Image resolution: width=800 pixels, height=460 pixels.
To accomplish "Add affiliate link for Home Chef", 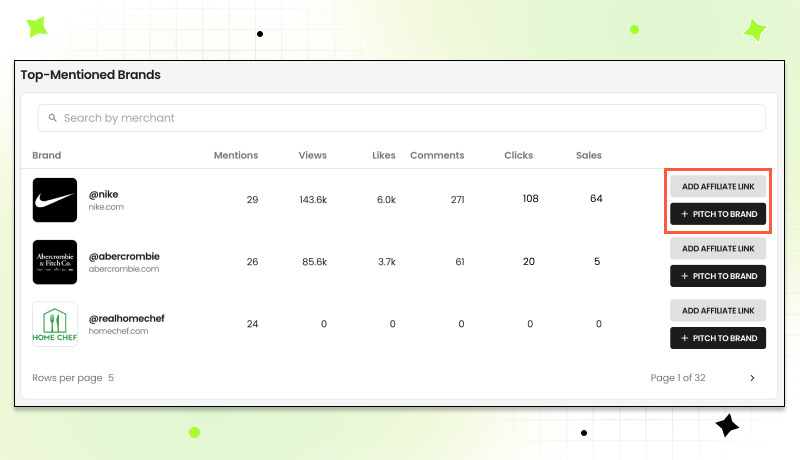I will [x=717, y=310].
